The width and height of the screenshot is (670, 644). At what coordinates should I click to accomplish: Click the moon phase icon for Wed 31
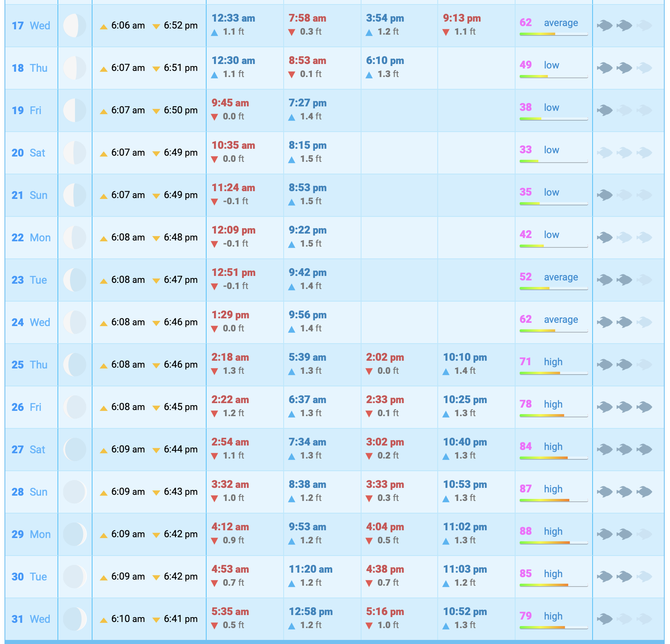click(x=75, y=619)
